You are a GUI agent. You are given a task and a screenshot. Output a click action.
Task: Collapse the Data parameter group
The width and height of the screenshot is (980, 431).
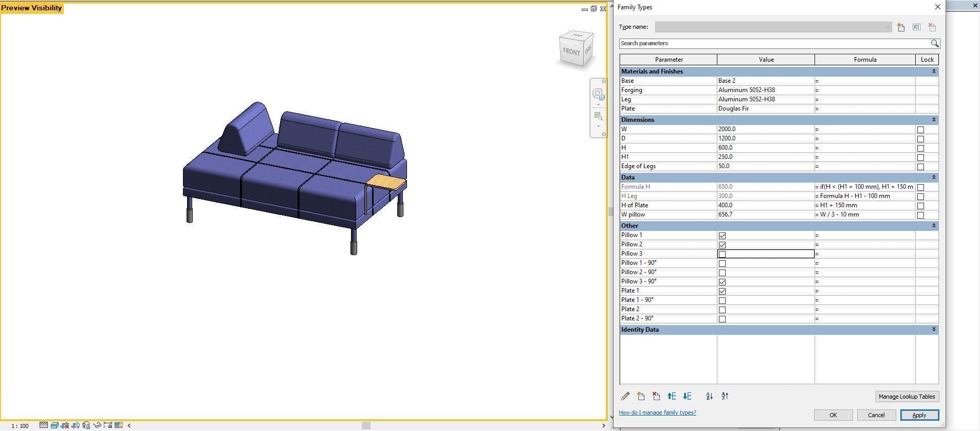click(934, 177)
